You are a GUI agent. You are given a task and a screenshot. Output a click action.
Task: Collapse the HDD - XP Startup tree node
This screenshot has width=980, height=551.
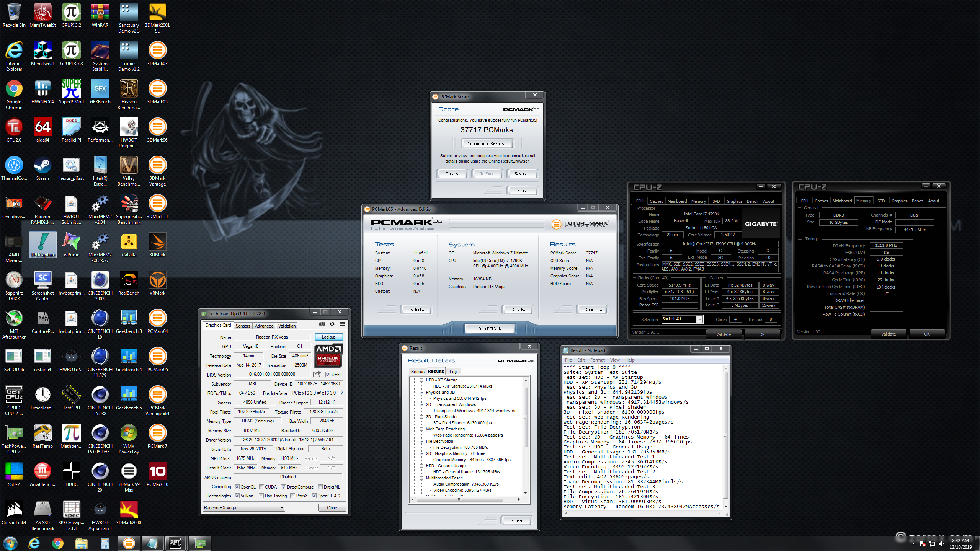pos(421,380)
